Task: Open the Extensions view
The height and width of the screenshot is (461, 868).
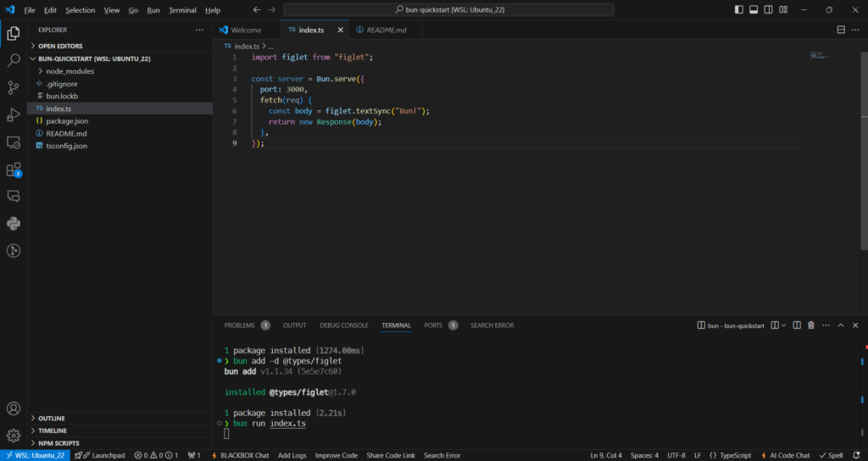Action: pos(14,169)
